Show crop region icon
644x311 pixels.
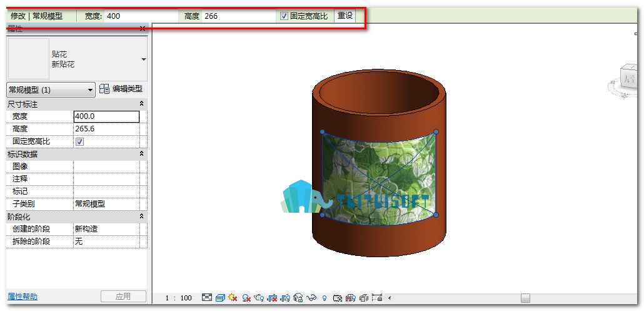(286, 298)
